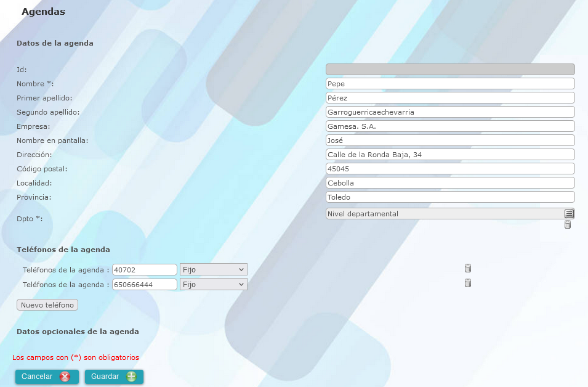Image resolution: width=588 pixels, height=387 pixels.
Task: Delete phone 40702 using its trash icon
Action: (467, 268)
